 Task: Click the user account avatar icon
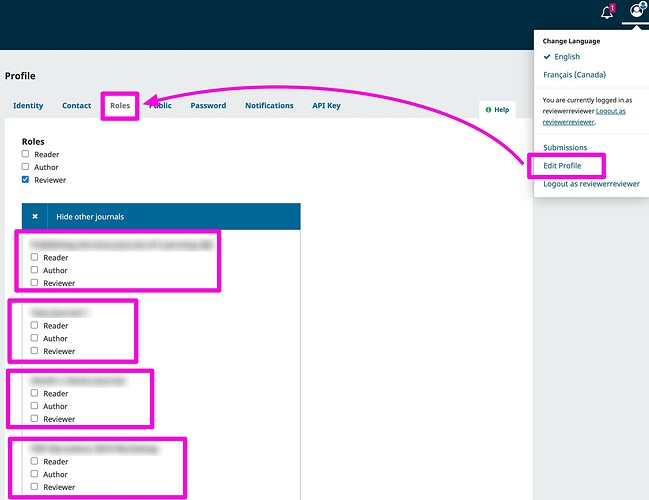637,12
